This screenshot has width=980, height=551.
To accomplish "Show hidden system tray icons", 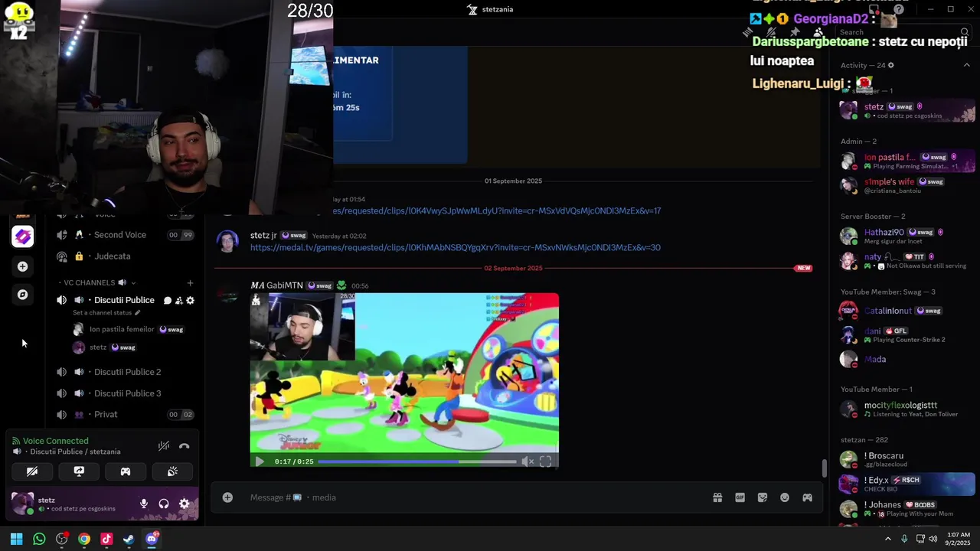I will point(887,539).
